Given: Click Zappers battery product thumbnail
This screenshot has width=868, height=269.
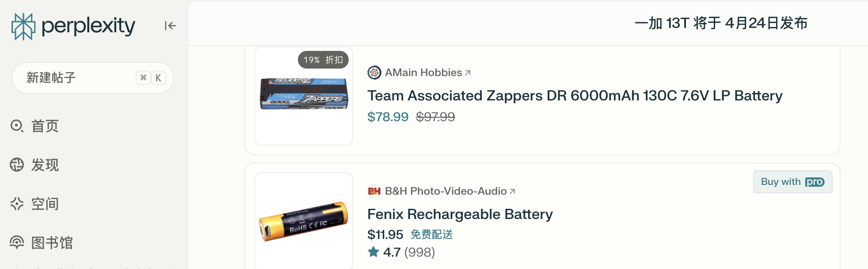Looking at the screenshot, I should click(x=304, y=96).
